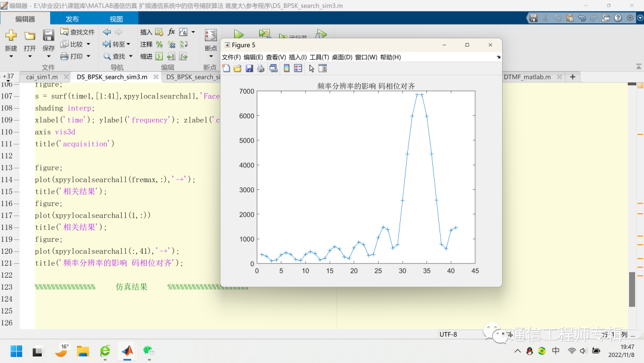Screen dimensions: 644x363
Task: Click Insert Colorbar icon in Figure 5 toolbar
Action: (x=287, y=69)
